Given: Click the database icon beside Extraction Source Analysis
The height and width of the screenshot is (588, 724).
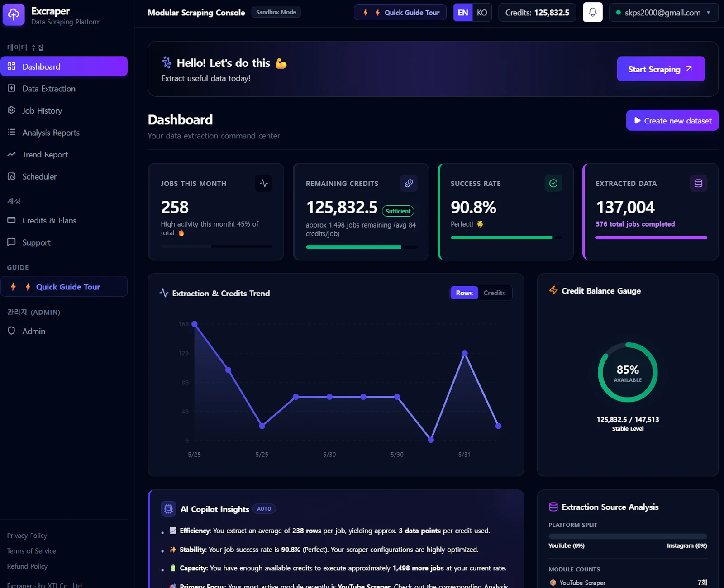Looking at the screenshot, I should click(553, 507).
